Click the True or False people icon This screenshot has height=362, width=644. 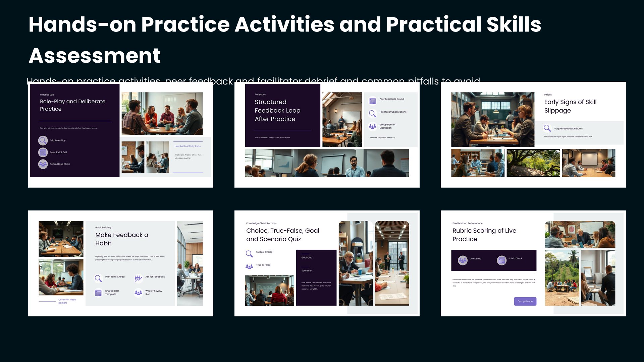[249, 266]
